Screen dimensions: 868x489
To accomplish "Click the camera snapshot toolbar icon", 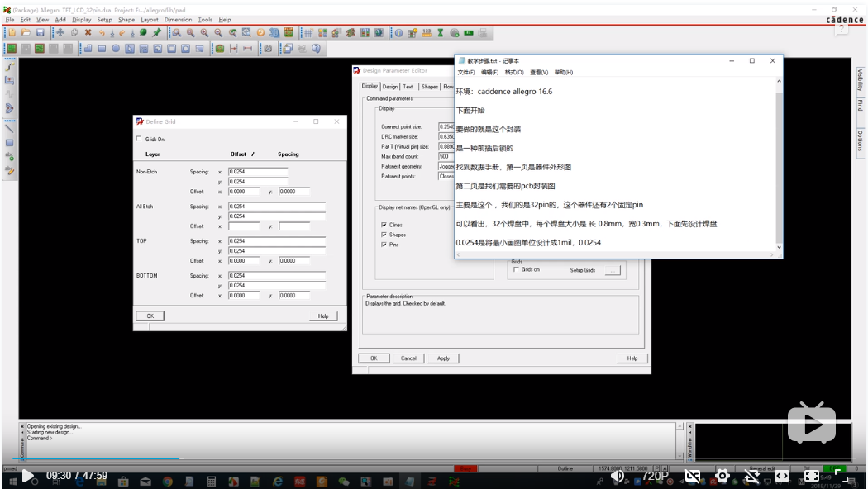I will (268, 49).
